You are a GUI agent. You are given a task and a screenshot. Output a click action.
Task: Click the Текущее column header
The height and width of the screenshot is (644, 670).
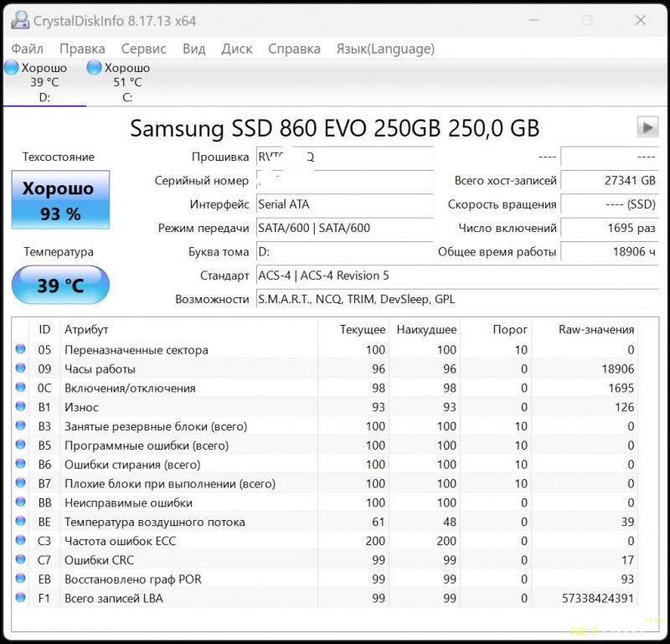tap(353, 329)
